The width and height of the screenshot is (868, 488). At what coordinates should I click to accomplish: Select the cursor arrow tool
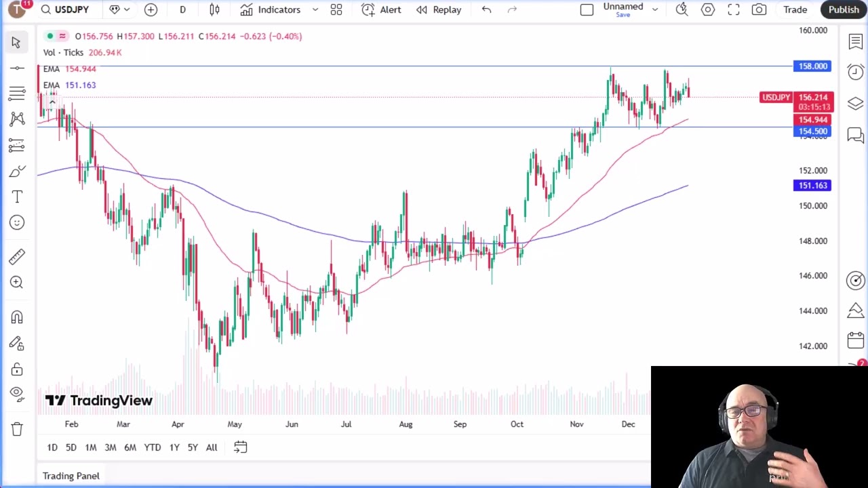pos(16,43)
